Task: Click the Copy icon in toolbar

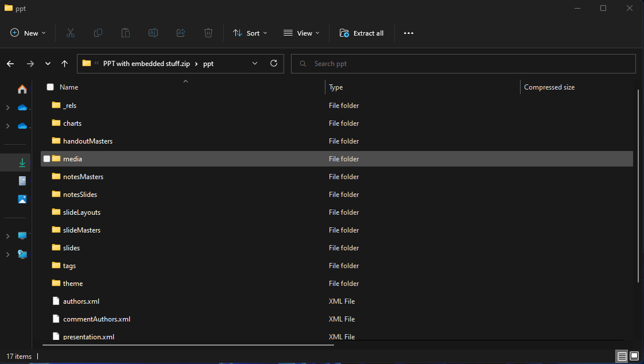Action: (x=98, y=33)
